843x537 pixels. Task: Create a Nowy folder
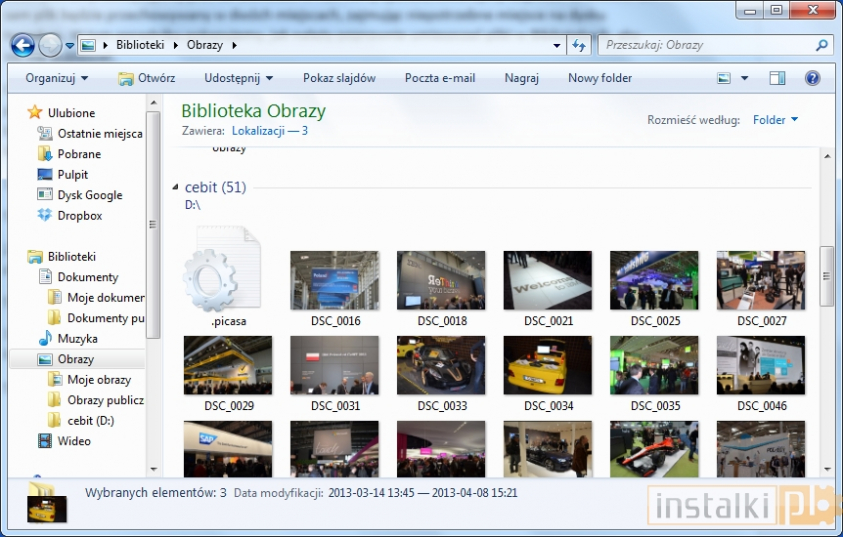coord(600,78)
